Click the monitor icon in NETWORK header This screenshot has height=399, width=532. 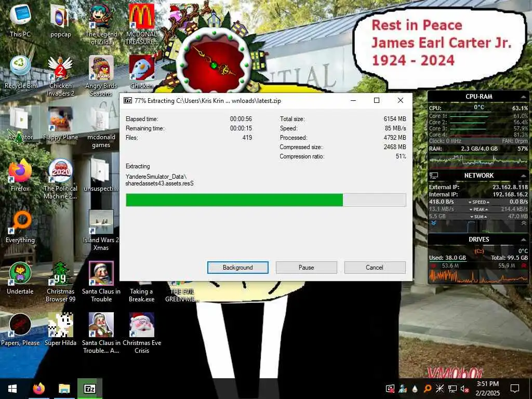434,176
